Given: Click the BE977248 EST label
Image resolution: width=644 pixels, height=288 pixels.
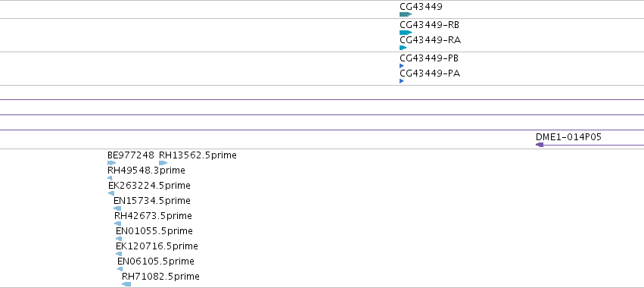Looking at the screenshot, I should [131, 155].
